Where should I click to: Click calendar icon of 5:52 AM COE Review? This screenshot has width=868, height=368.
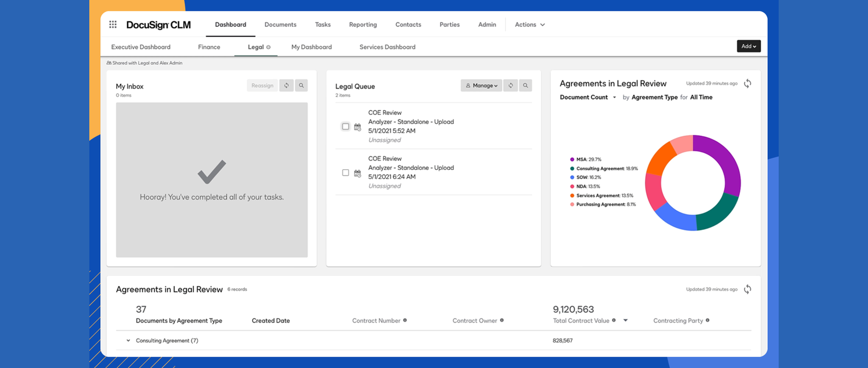click(357, 127)
